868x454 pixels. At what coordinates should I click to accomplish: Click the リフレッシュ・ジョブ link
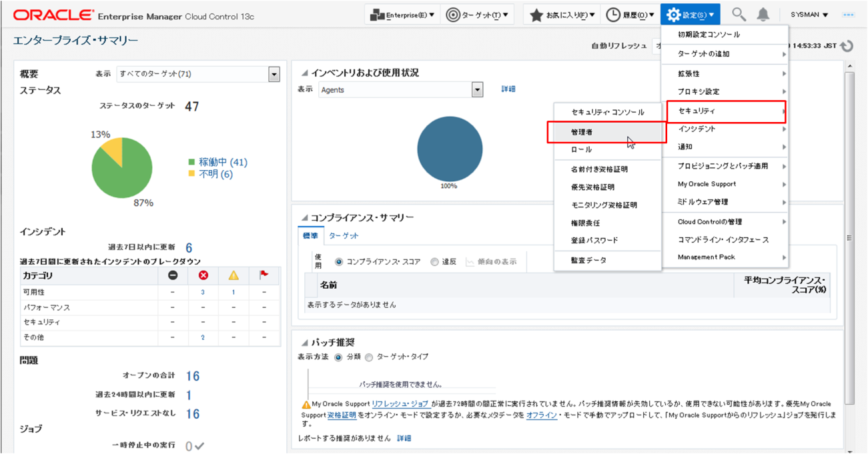400,404
